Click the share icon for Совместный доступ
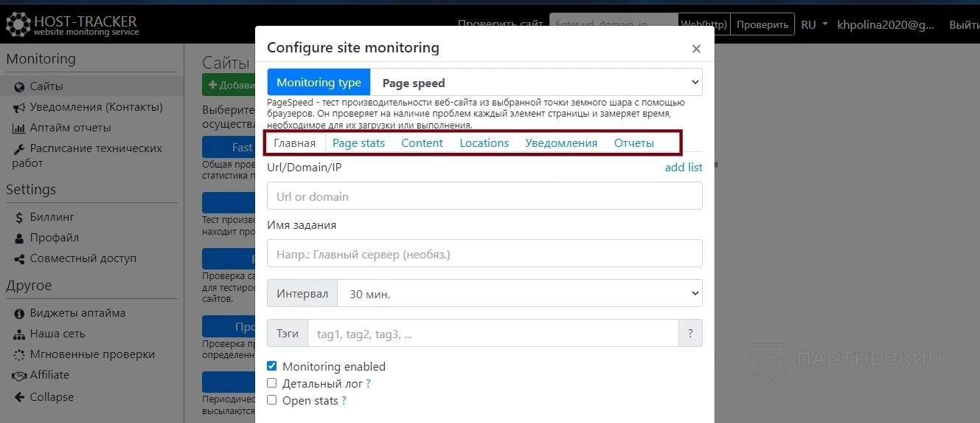Image resolution: width=980 pixels, height=423 pixels. click(18, 259)
